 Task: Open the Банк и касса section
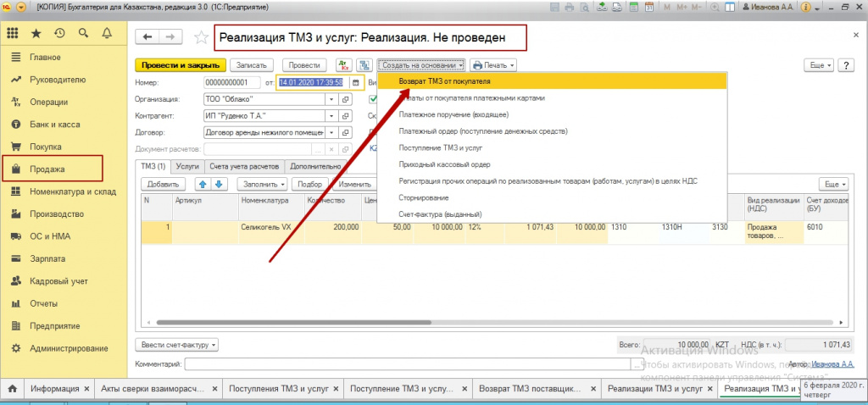coord(55,125)
